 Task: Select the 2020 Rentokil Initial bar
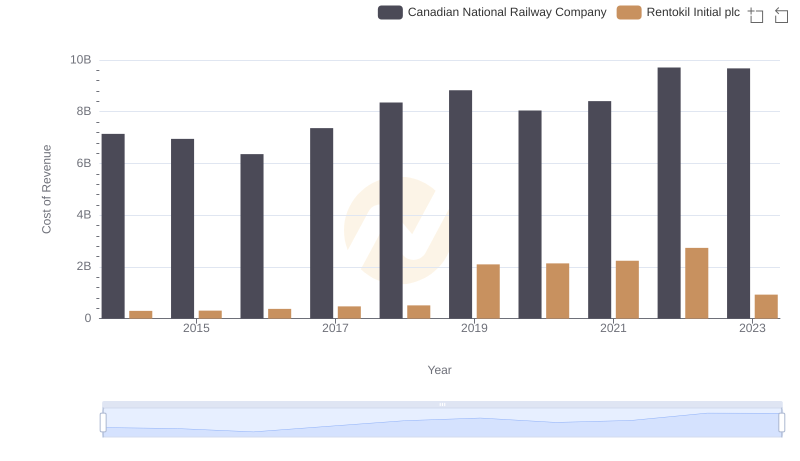coord(558,291)
